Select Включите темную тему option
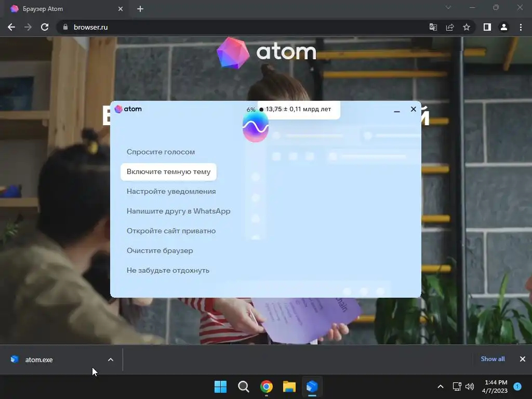This screenshot has height=399, width=532. click(x=169, y=171)
